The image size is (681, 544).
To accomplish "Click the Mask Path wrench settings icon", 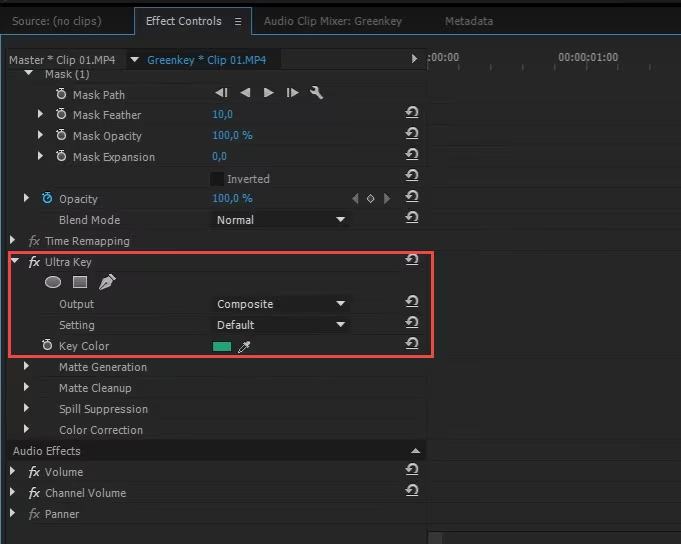I will (317, 93).
